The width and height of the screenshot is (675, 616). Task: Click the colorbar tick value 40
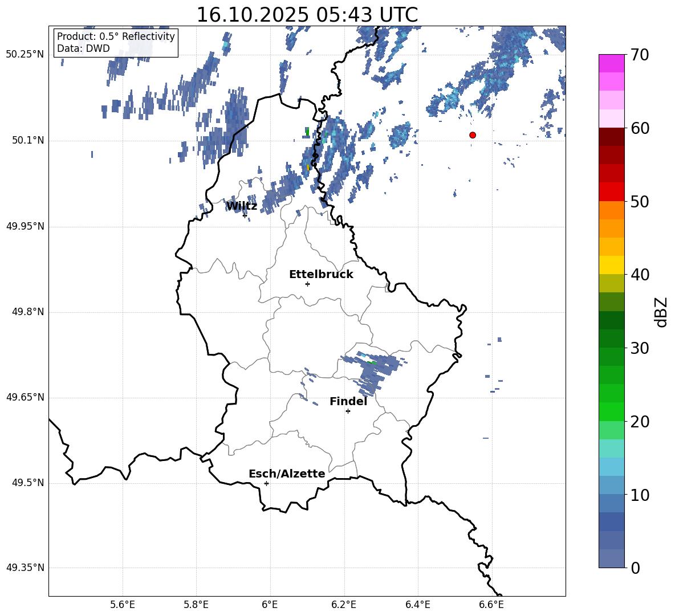(x=640, y=275)
